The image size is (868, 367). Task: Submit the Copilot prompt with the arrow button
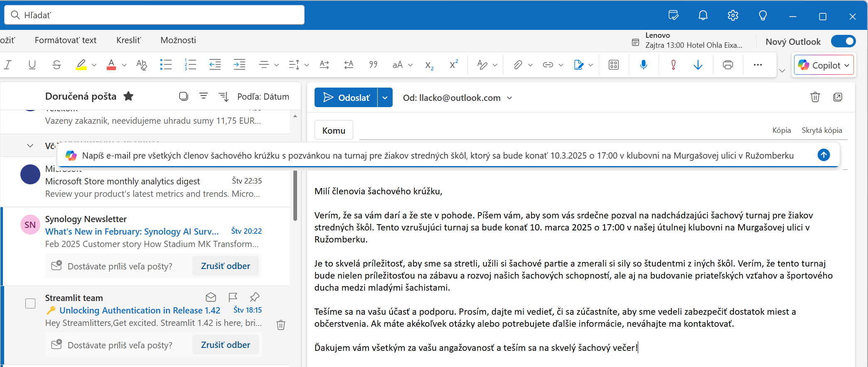coord(824,155)
